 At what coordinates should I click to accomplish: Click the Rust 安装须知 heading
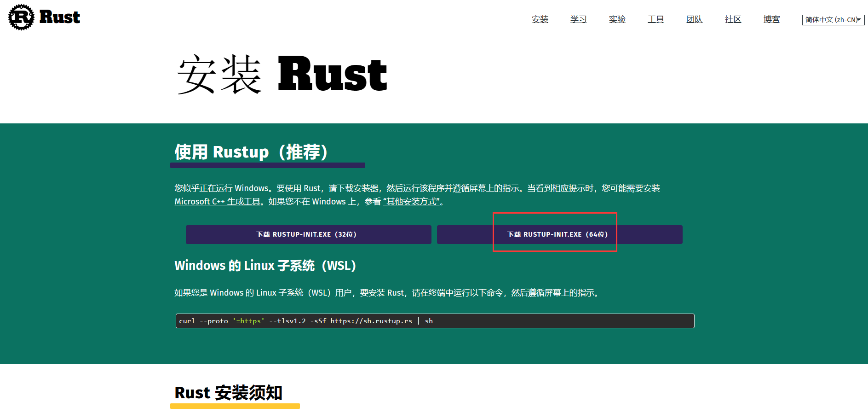tap(229, 392)
